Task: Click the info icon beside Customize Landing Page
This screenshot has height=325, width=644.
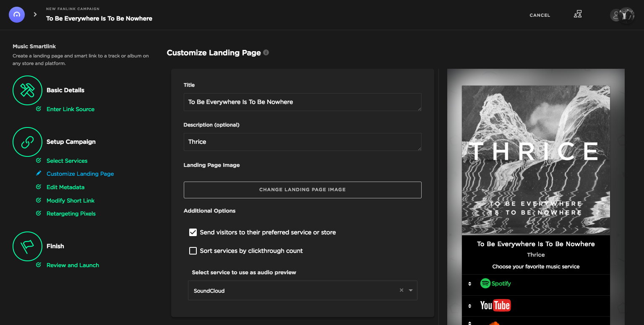Action: coord(266,53)
